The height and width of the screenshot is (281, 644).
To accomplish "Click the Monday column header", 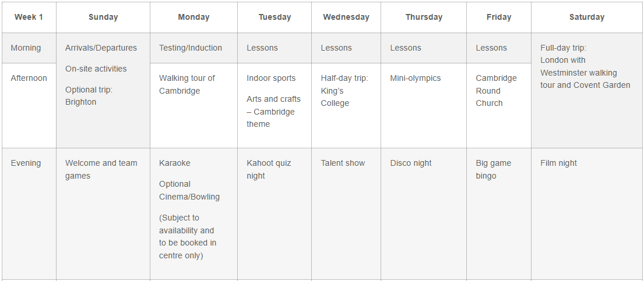I will pyautogui.click(x=193, y=17).
